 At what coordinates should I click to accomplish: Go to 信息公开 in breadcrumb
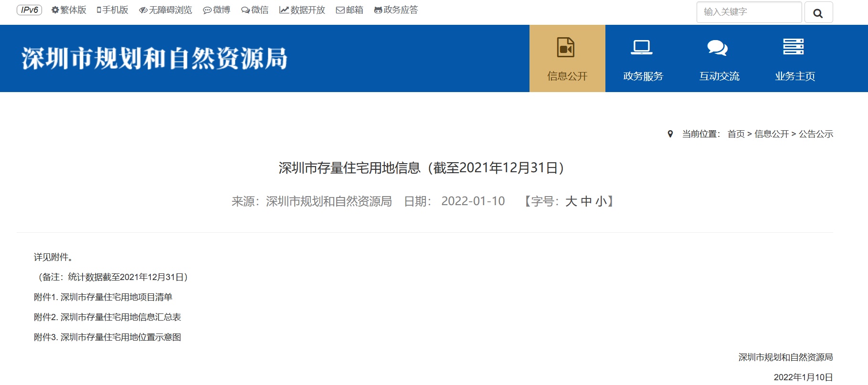pyautogui.click(x=772, y=134)
